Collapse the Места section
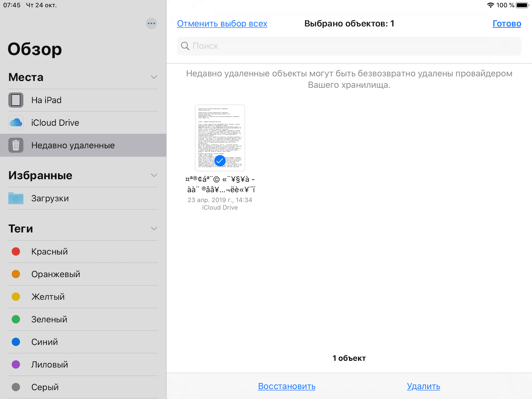 coord(154,77)
